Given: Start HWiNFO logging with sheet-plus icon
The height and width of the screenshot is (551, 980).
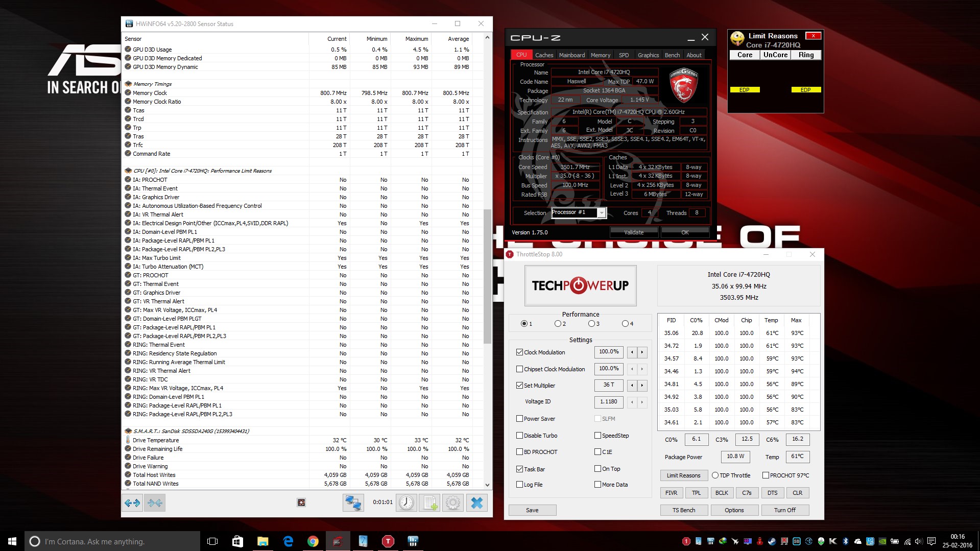Looking at the screenshot, I should (x=429, y=503).
